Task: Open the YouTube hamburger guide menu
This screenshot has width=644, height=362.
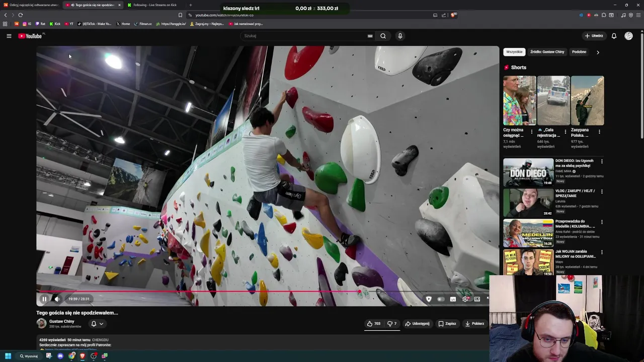Action: tap(9, 36)
